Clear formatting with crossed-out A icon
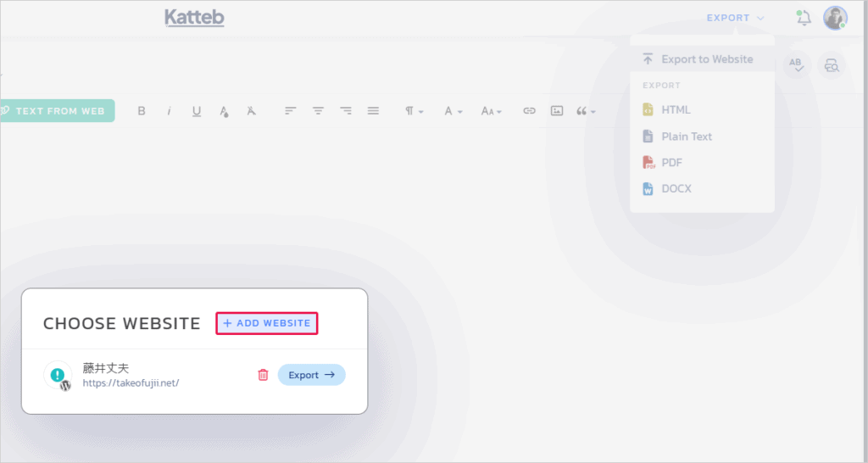Screen dimensions: 868x463 pyautogui.click(x=251, y=111)
